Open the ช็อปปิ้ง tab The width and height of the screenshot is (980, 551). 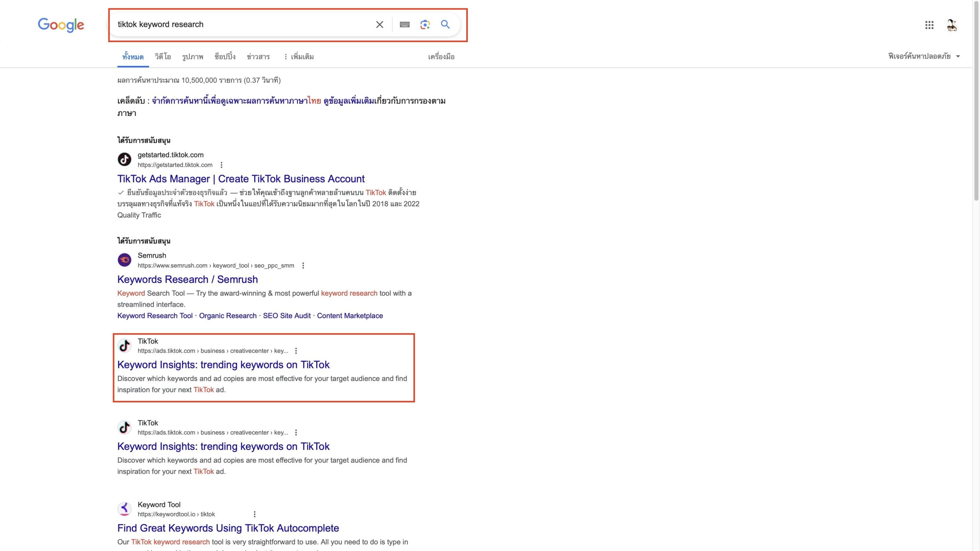point(225,57)
